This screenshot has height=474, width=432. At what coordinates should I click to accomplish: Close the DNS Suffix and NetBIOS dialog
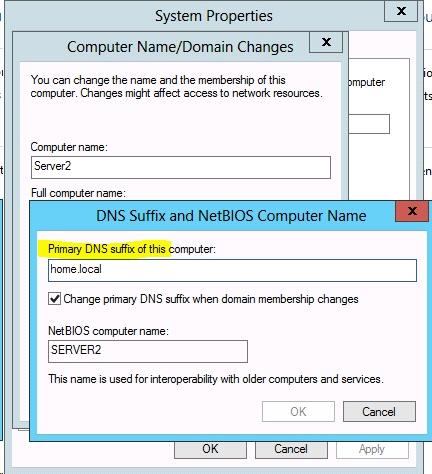pyautogui.click(x=412, y=211)
